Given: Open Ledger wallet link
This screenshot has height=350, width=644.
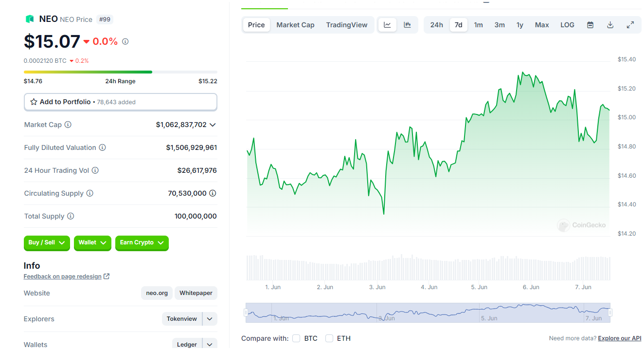Looking at the screenshot, I should click(187, 345).
